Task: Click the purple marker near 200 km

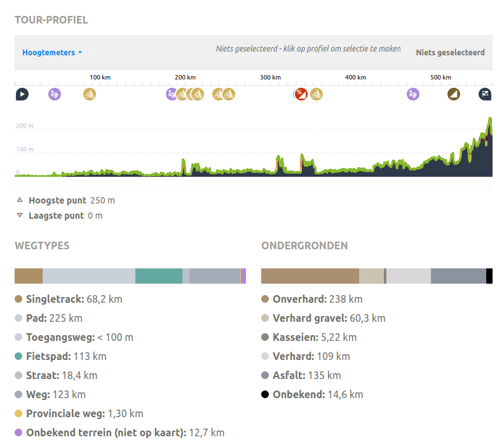Action: point(170,95)
